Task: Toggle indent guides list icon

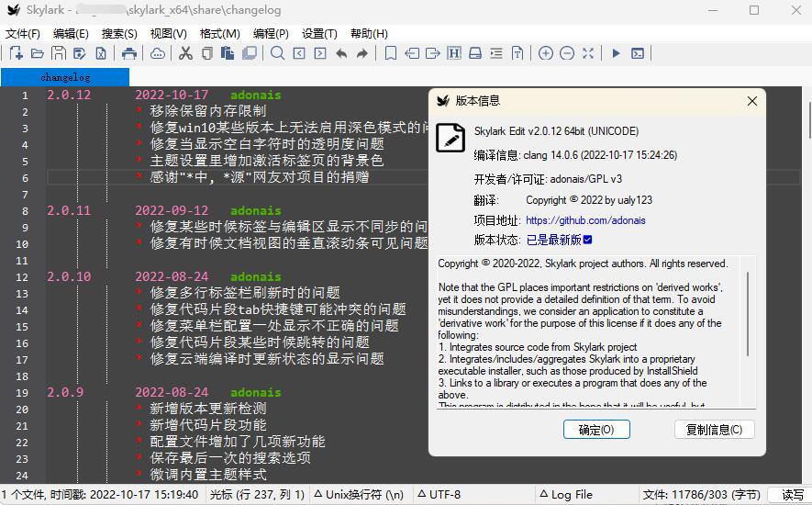Action: [496, 53]
